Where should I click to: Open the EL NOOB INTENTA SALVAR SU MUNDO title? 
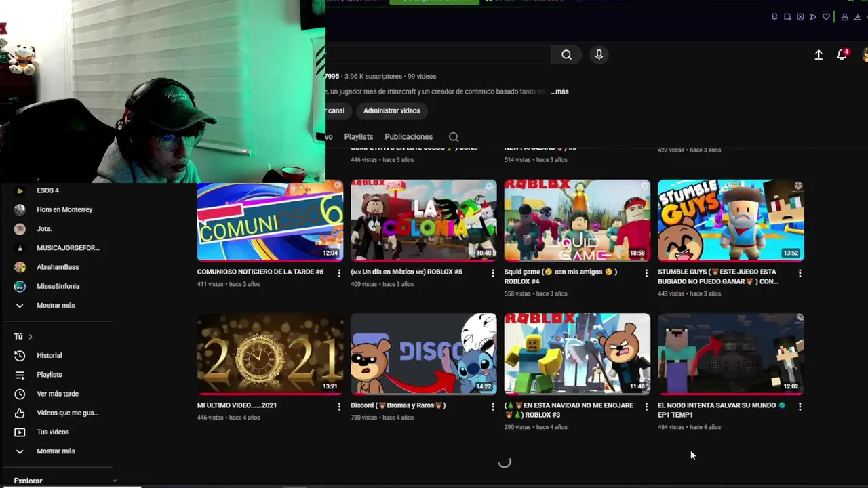click(722, 410)
